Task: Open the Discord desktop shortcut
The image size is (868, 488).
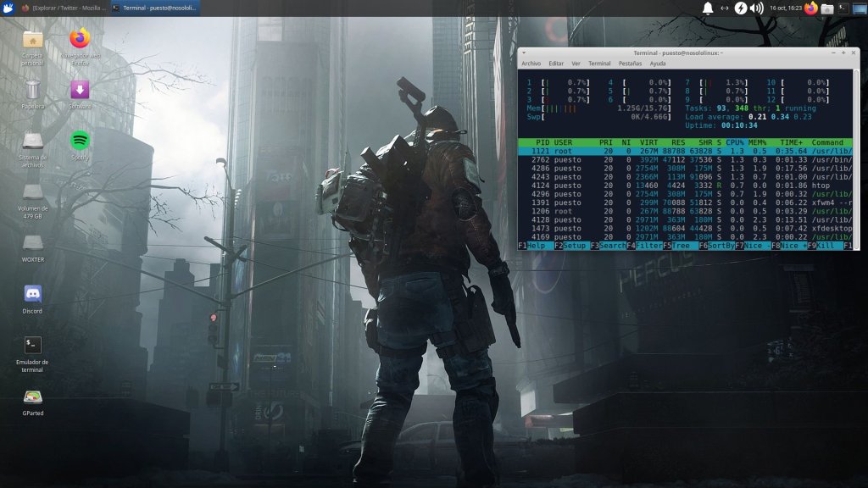Action: (x=33, y=295)
